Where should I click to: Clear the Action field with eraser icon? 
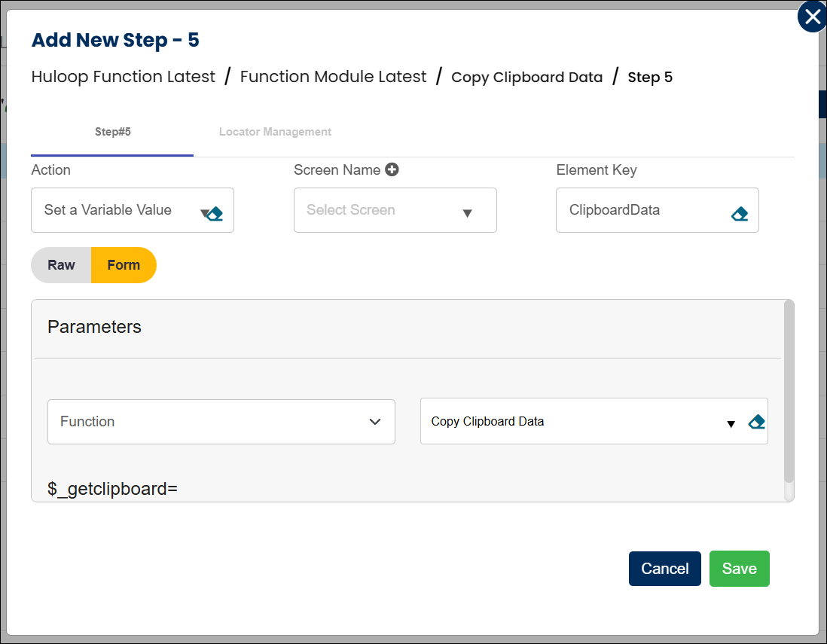pyautogui.click(x=215, y=214)
